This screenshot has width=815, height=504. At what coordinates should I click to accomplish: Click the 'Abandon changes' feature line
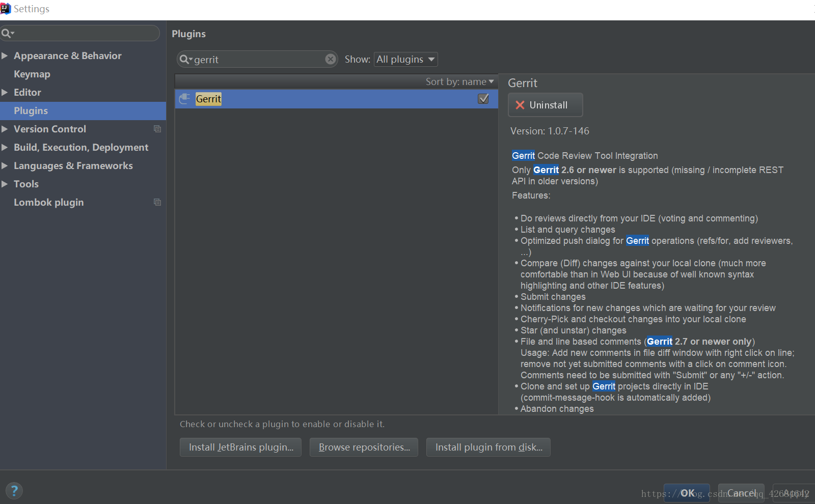(557, 409)
